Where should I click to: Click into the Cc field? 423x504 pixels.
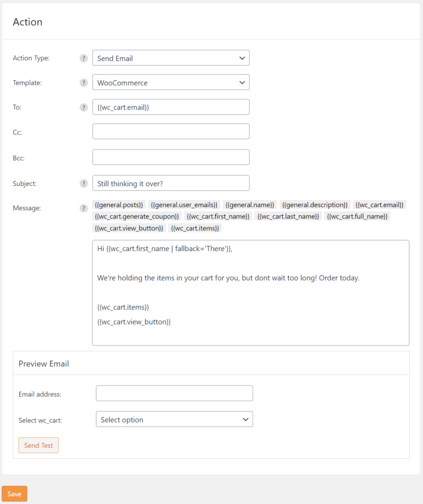click(x=171, y=131)
